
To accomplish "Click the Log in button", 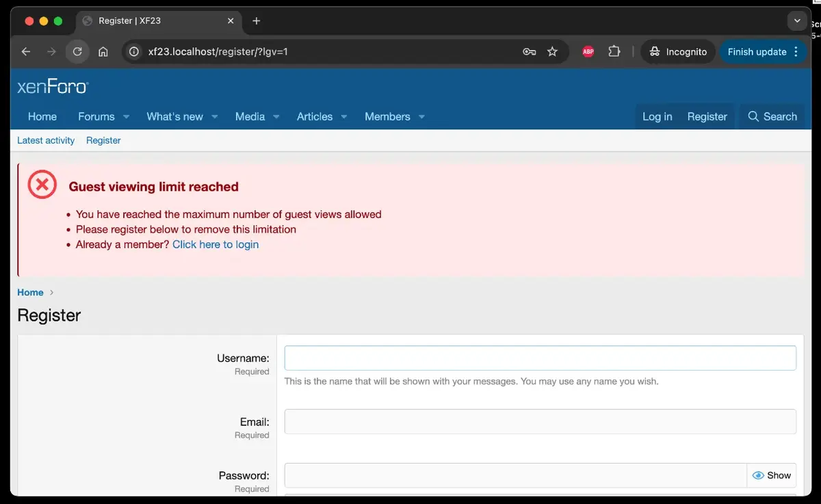I will coord(657,117).
